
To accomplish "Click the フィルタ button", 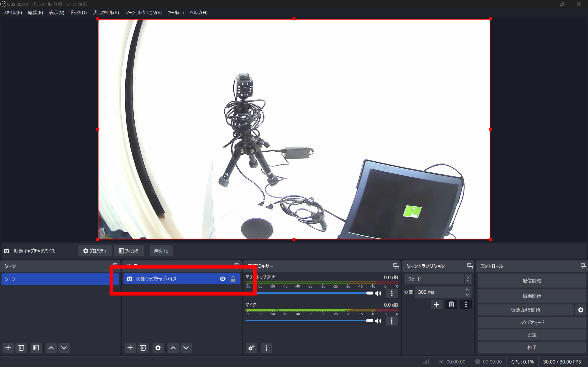I will pyautogui.click(x=129, y=251).
